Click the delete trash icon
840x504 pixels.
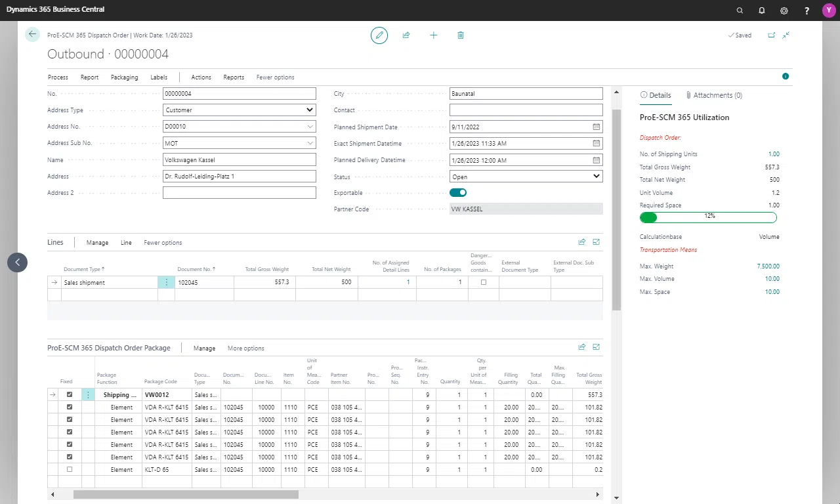461,35
